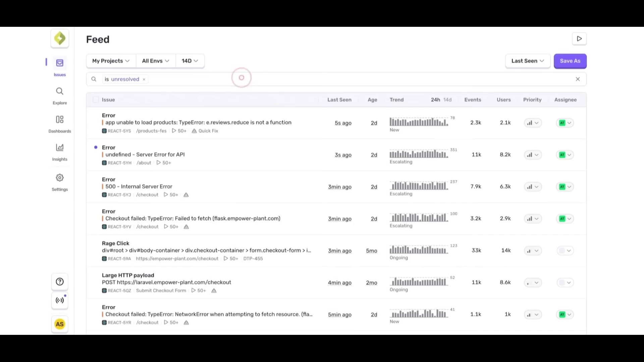Screen dimensions: 644x362
Task: Click the help question mark icon
Action: (60, 282)
